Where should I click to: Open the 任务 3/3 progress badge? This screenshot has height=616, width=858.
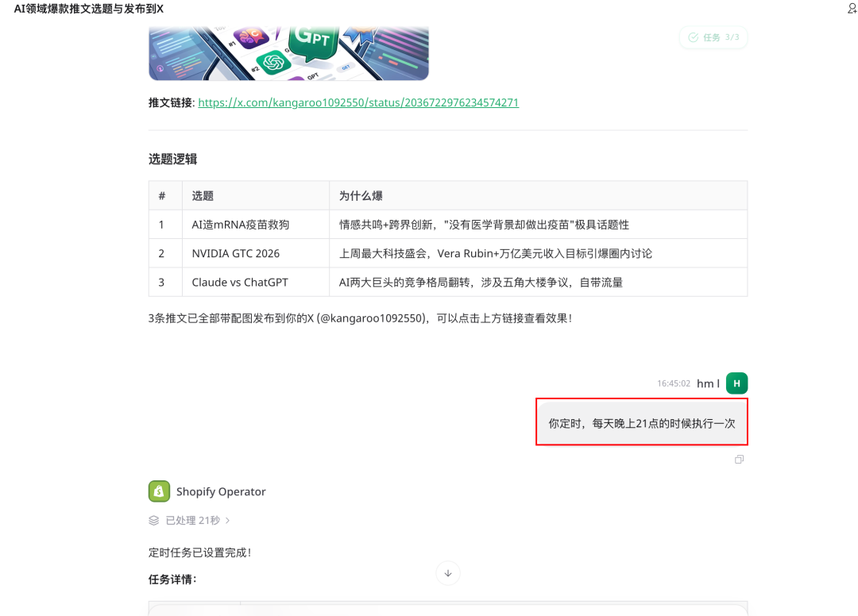713,37
